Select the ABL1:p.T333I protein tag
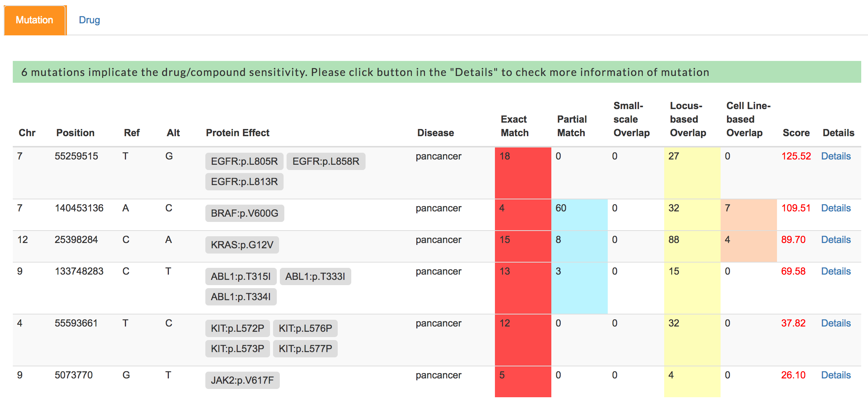The image size is (868, 404). coord(315,276)
